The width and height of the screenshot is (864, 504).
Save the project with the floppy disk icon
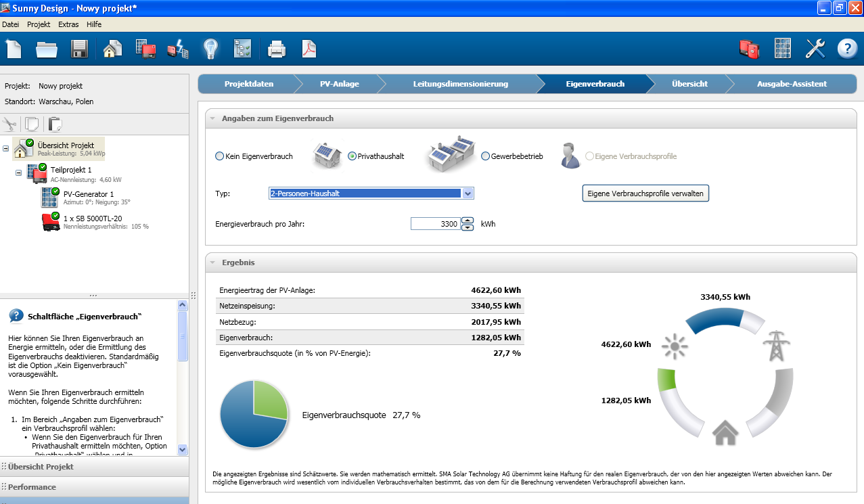point(80,49)
